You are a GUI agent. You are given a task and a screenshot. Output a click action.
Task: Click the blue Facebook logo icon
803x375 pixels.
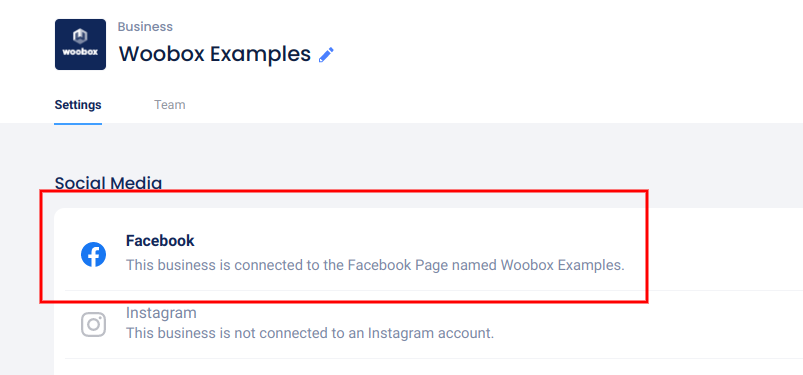point(93,255)
